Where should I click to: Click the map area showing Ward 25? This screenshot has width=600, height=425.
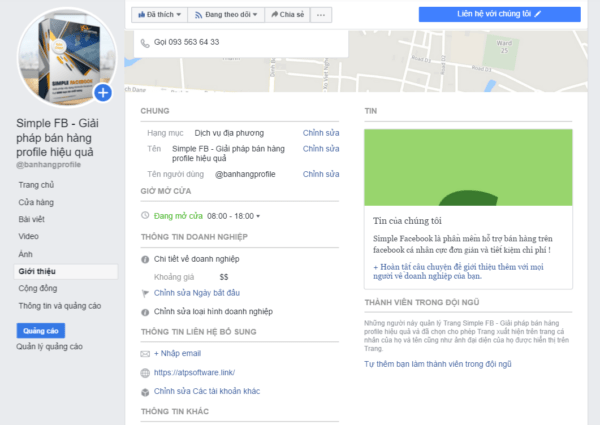(x=504, y=47)
